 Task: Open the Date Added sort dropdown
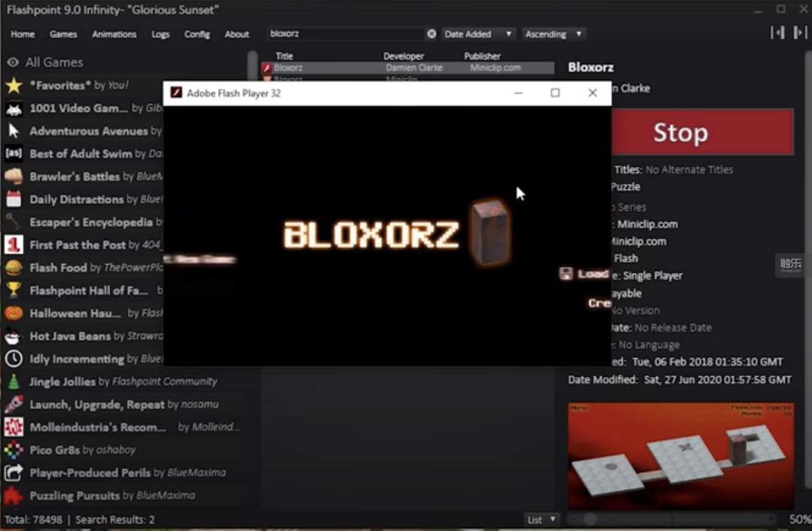[x=477, y=34]
